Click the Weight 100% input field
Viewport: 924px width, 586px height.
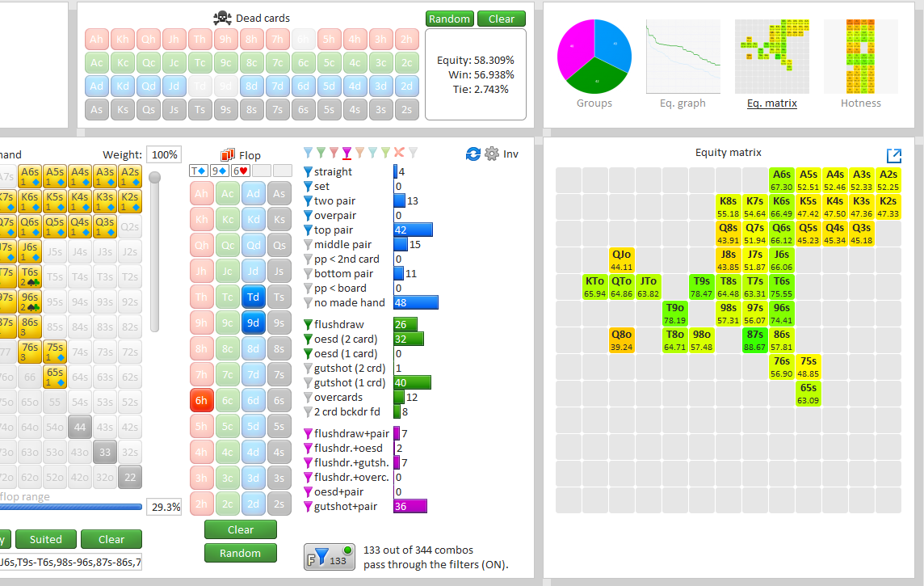pyautogui.click(x=164, y=154)
